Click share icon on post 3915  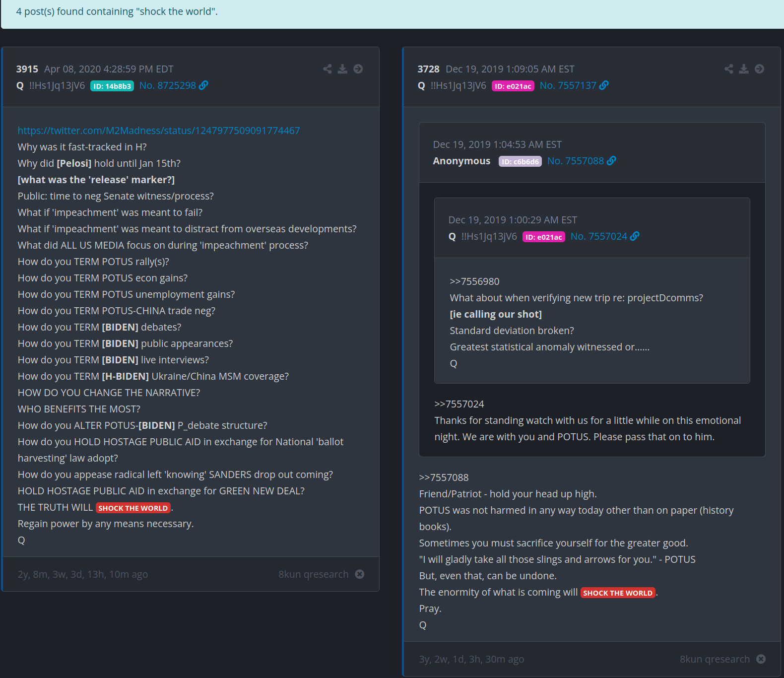tap(327, 69)
